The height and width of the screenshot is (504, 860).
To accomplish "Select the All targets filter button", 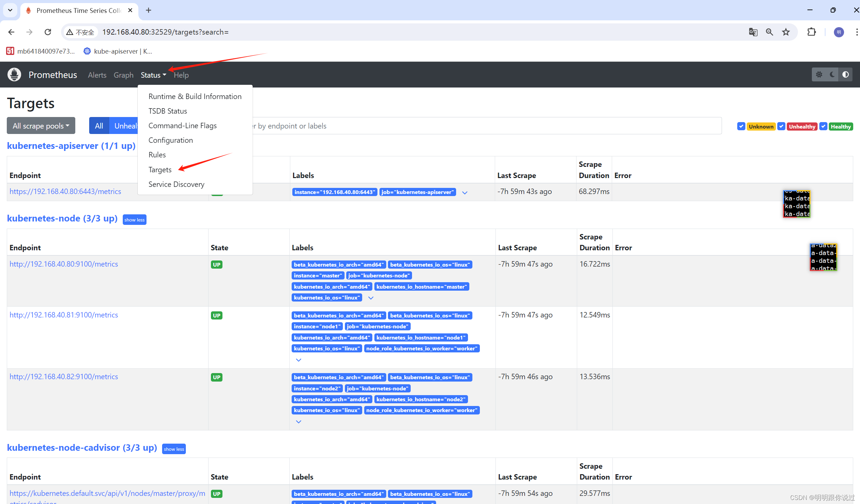I will tap(99, 126).
